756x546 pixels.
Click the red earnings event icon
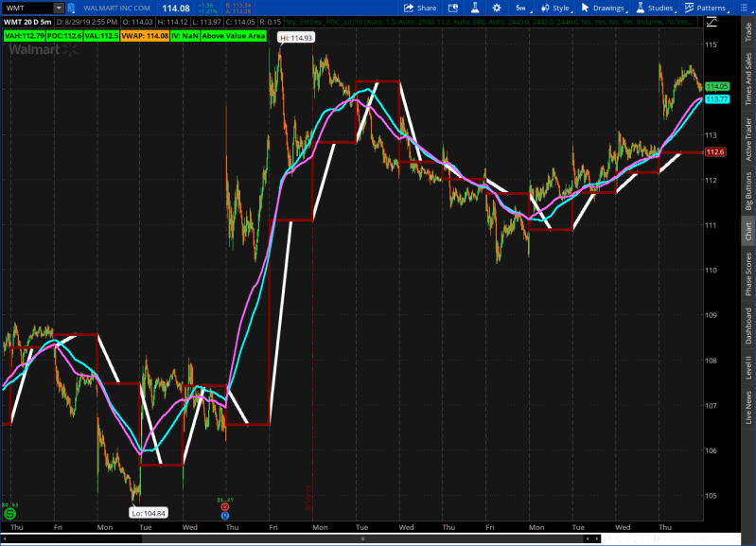(x=224, y=507)
